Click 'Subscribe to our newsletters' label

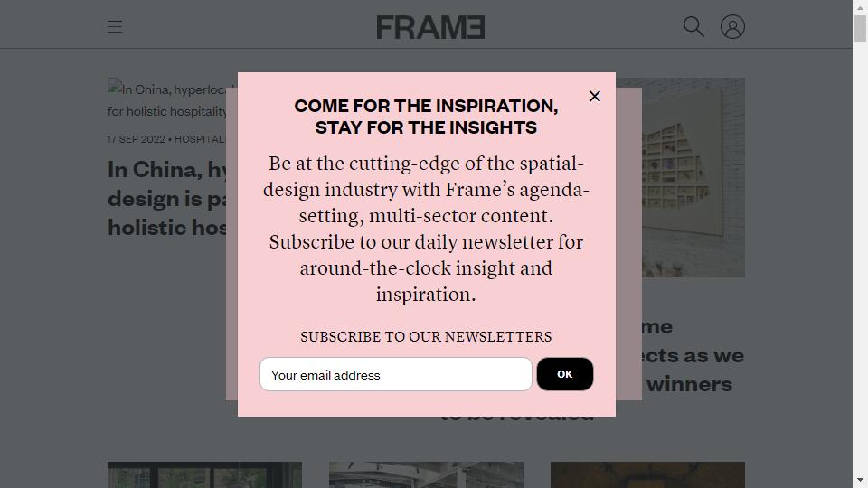click(x=426, y=337)
